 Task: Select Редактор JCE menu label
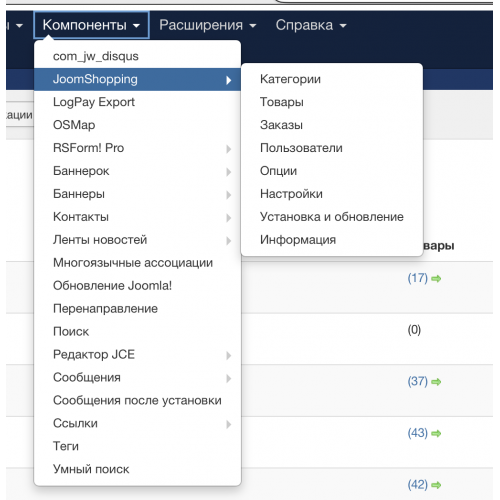[94, 355]
